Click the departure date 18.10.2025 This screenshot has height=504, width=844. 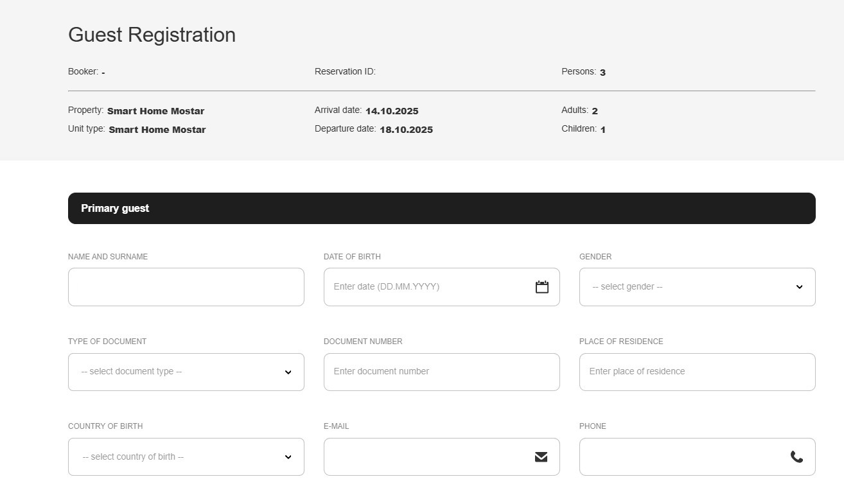pyautogui.click(x=406, y=130)
